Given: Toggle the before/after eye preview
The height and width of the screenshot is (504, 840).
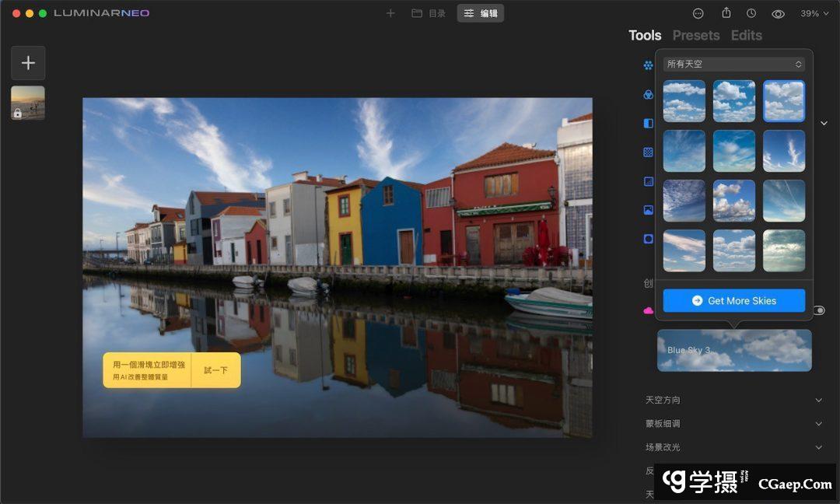Looking at the screenshot, I should coord(778,13).
